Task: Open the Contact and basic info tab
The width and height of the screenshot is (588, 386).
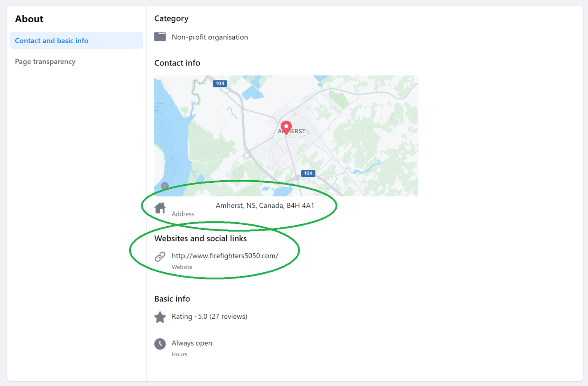Action: pyautogui.click(x=52, y=40)
